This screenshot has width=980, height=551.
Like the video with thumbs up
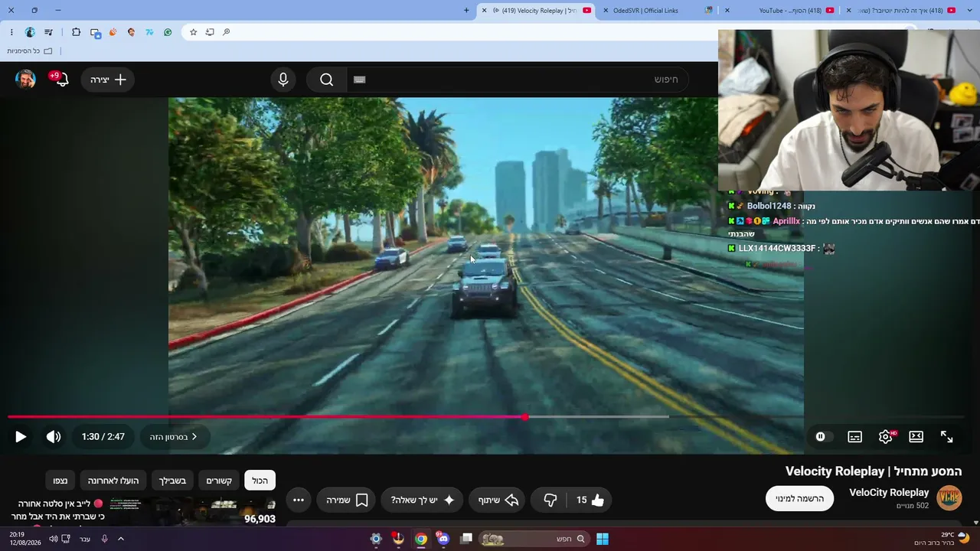(x=590, y=500)
